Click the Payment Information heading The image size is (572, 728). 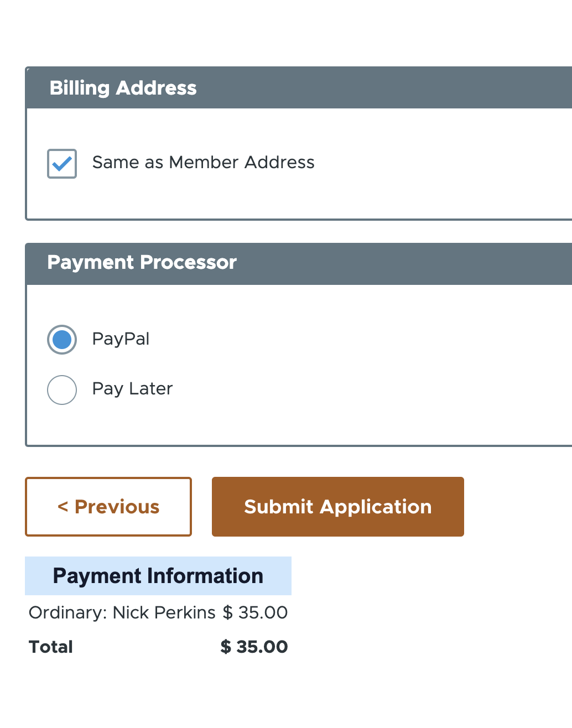coord(158,576)
